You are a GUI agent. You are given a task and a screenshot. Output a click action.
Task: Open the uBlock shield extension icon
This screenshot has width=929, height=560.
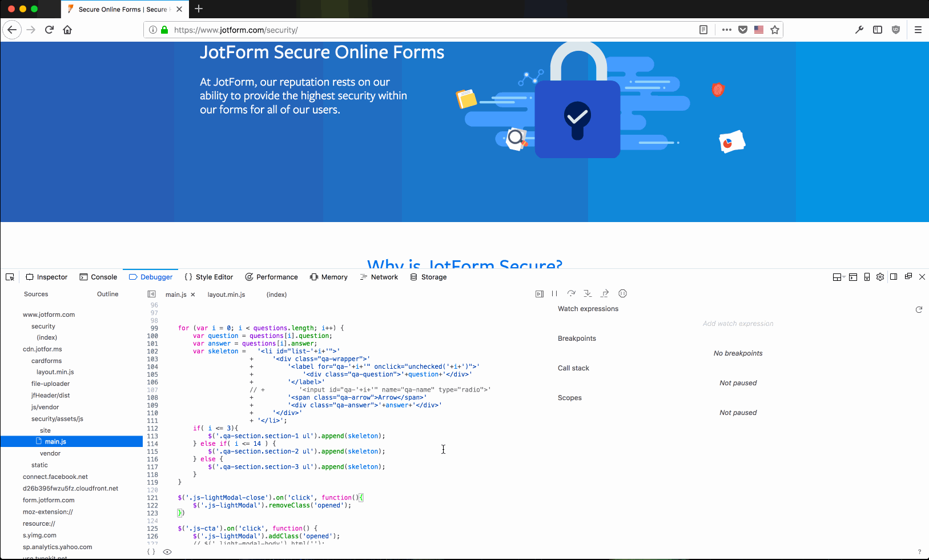(x=896, y=30)
